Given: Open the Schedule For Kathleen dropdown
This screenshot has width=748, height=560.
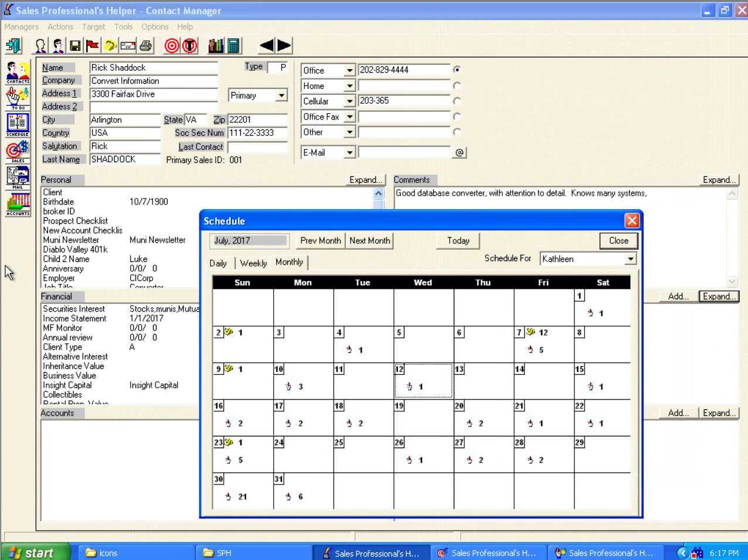Looking at the screenshot, I should [630, 259].
